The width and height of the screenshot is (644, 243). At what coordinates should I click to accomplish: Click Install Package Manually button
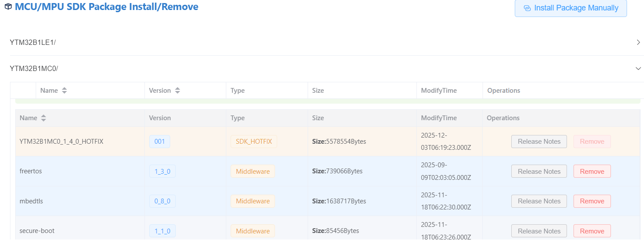[x=570, y=8]
